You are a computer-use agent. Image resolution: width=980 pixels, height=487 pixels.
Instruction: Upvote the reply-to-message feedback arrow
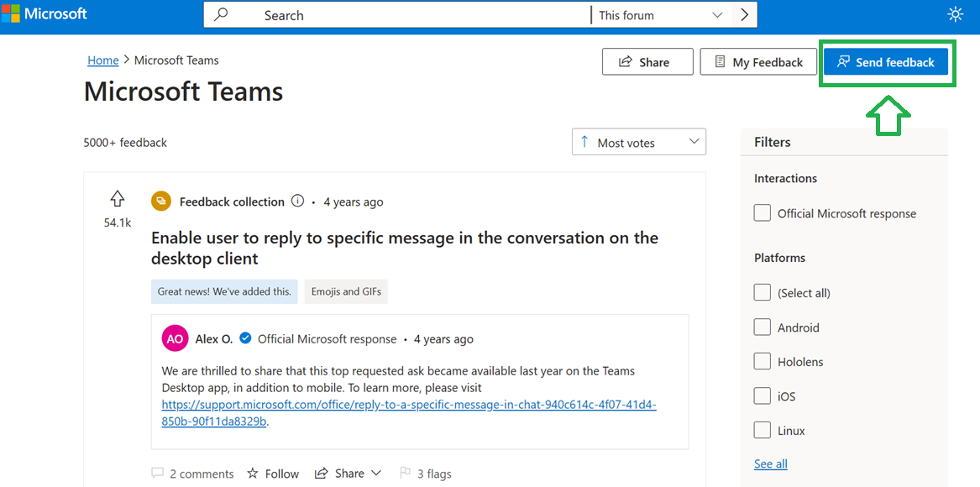[117, 200]
